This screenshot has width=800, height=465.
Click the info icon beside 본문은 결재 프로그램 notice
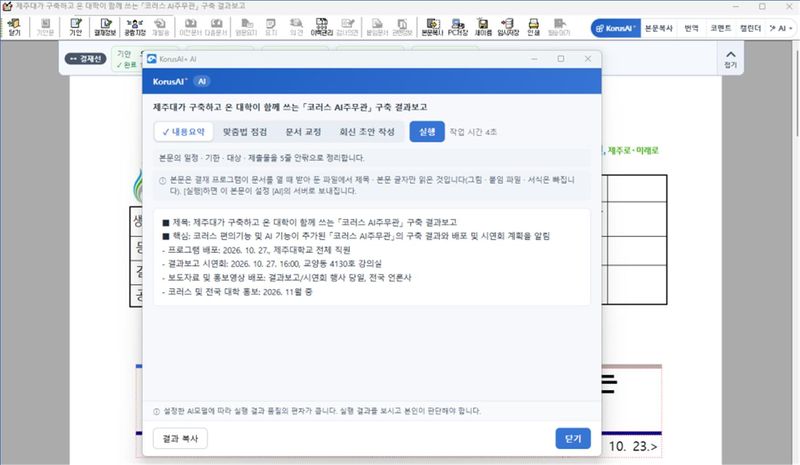click(162, 180)
